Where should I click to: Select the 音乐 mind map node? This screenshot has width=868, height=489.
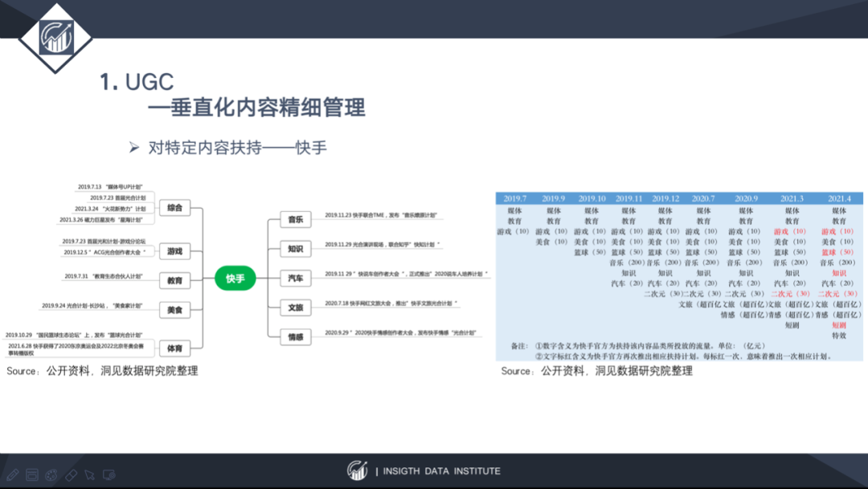point(296,219)
